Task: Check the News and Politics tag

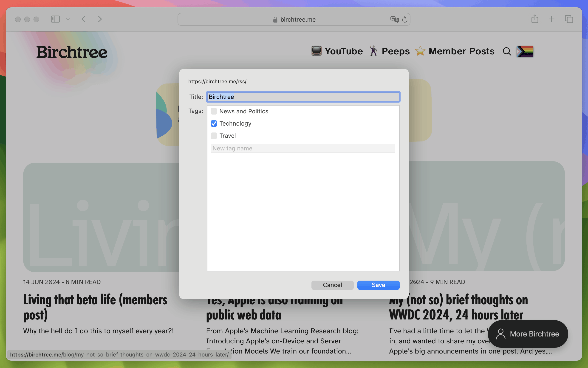Action: pos(214,111)
